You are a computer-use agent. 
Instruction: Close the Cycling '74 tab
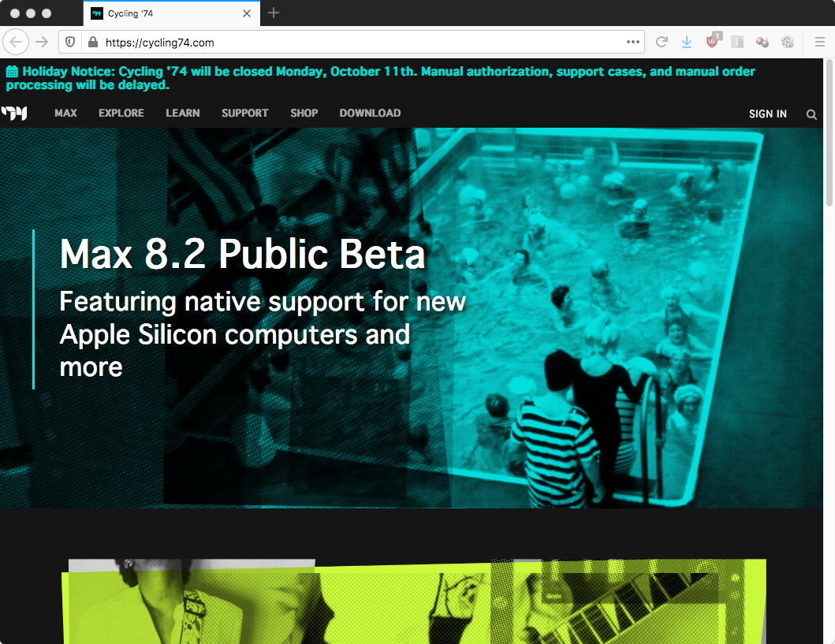247,13
